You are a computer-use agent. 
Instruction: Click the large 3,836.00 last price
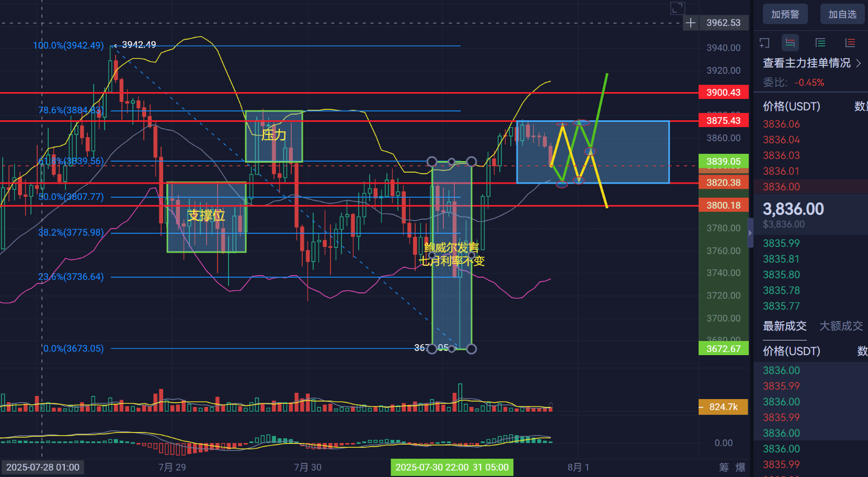pyautogui.click(x=793, y=209)
